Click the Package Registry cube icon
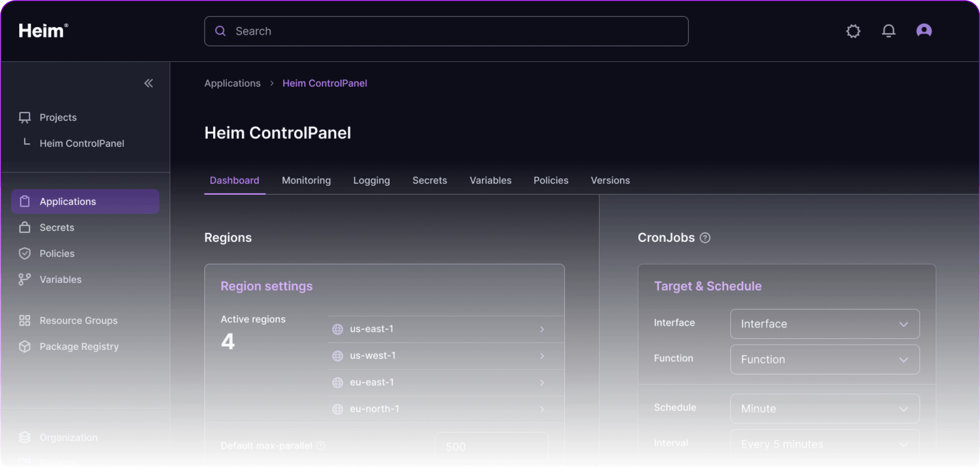This screenshot has width=980, height=472. pos(25,347)
